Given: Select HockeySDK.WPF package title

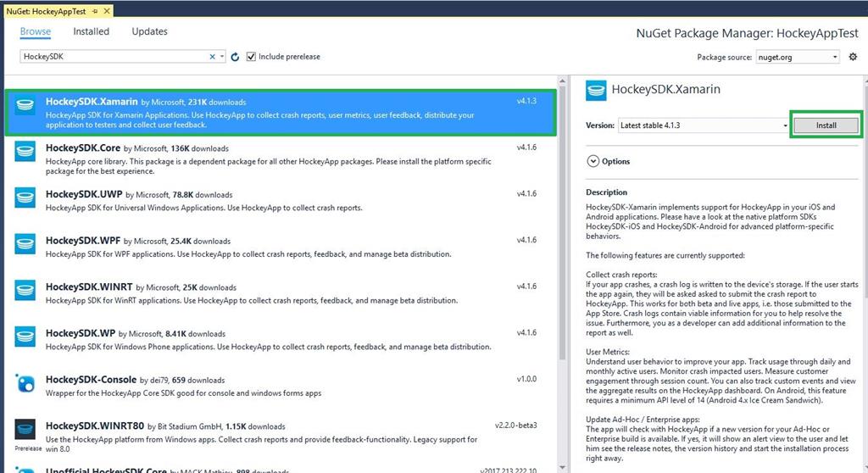Looking at the screenshot, I should [83, 241].
